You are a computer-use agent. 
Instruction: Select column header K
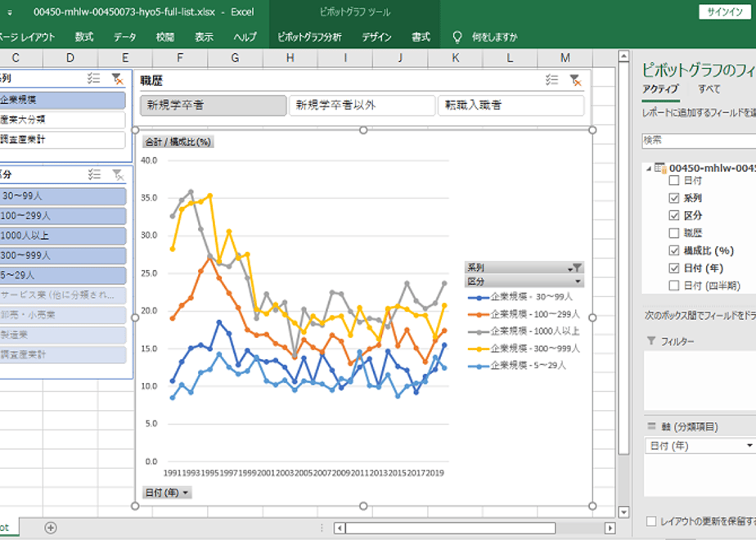point(455,58)
